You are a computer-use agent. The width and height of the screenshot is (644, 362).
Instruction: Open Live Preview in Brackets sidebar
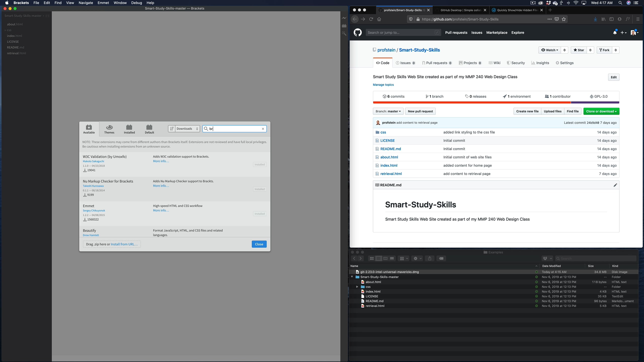344,18
